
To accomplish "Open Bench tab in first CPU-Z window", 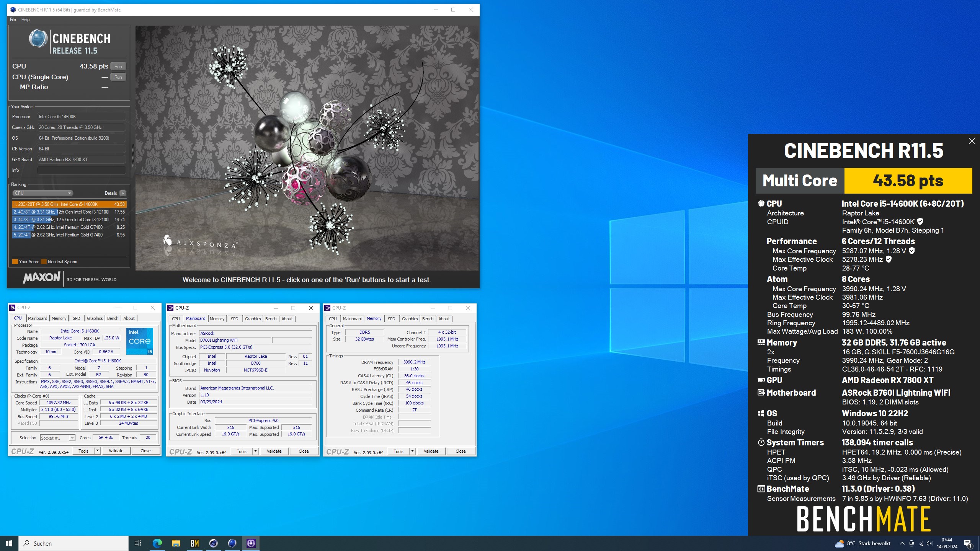I will (113, 318).
